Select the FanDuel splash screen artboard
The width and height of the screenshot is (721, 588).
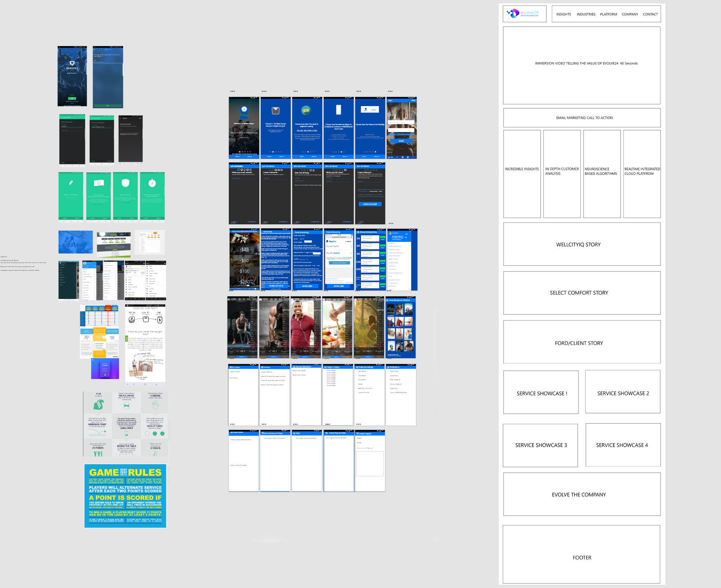(x=72, y=76)
